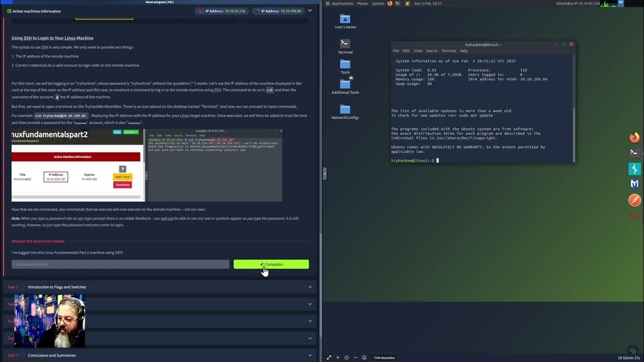Viewport: 644px width, 362px height.
Task: Click the zoom-in plus icon in the bottom bar
Action: tap(338, 357)
